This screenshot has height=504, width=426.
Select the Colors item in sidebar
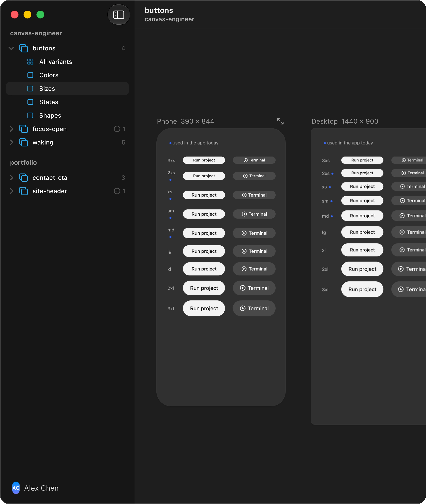click(67, 75)
